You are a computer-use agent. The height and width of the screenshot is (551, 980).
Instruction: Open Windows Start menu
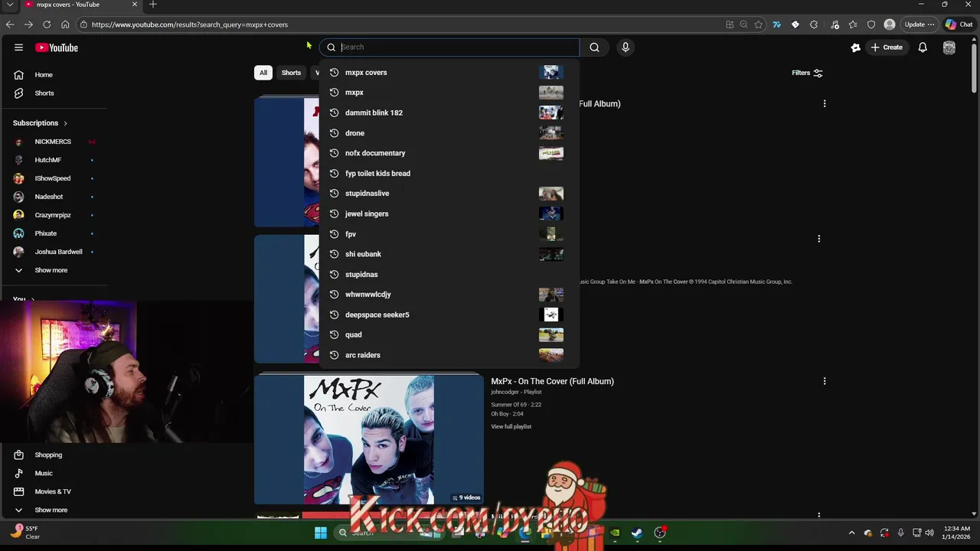point(321,533)
